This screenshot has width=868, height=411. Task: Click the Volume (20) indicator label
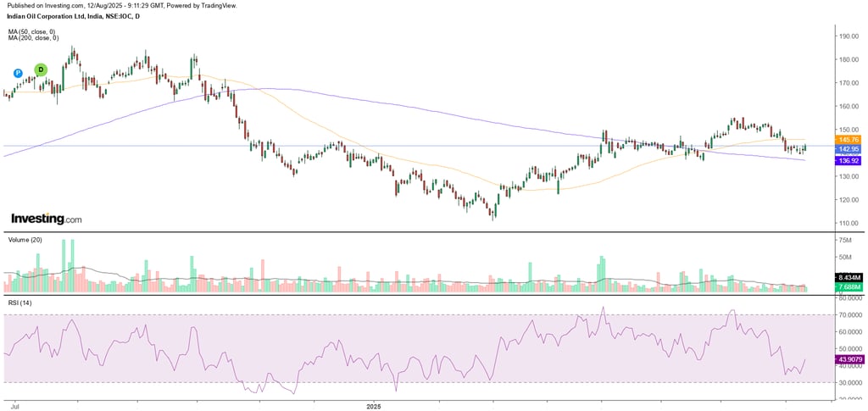click(x=23, y=240)
